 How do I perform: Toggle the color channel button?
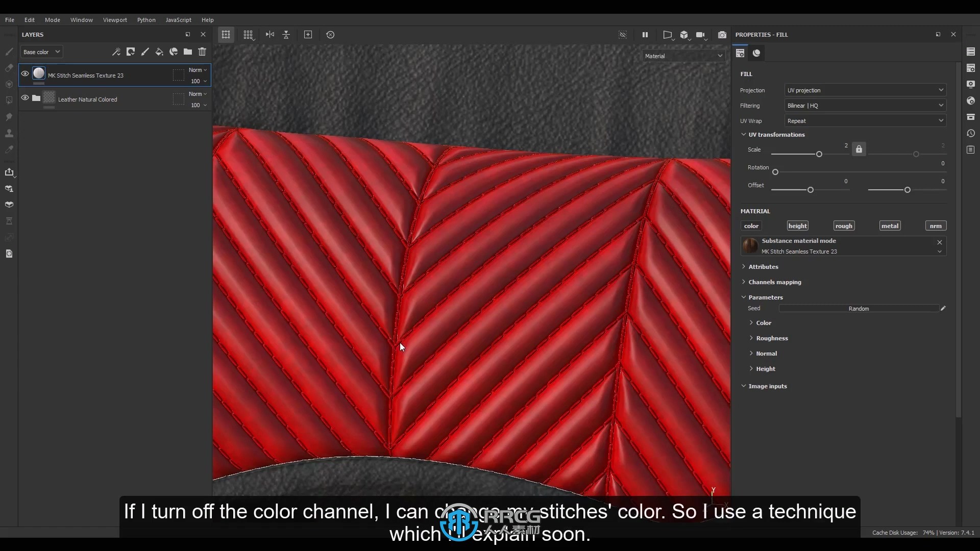(751, 226)
